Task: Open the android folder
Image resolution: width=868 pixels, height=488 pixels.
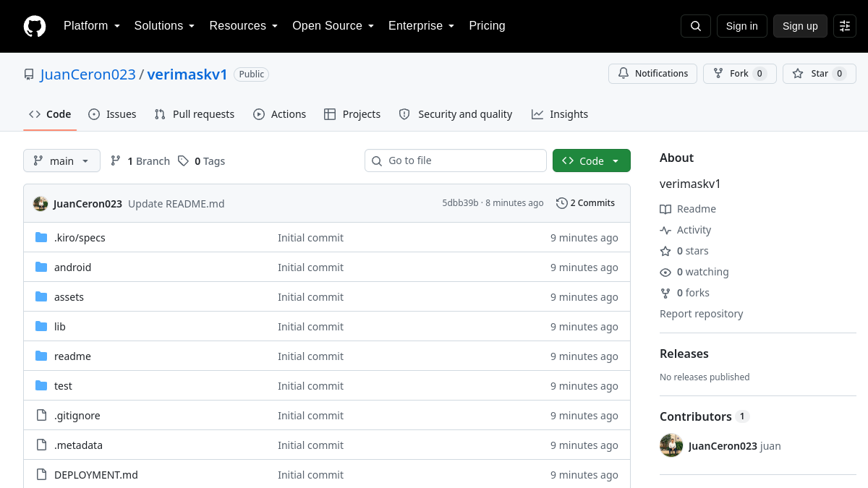Action: pyautogui.click(x=72, y=267)
